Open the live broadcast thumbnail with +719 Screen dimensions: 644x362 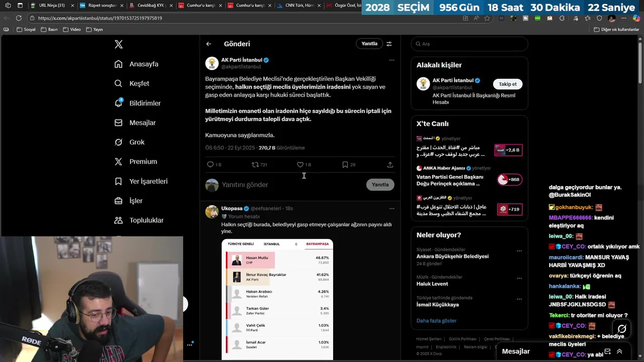click(x=509, y=209)
